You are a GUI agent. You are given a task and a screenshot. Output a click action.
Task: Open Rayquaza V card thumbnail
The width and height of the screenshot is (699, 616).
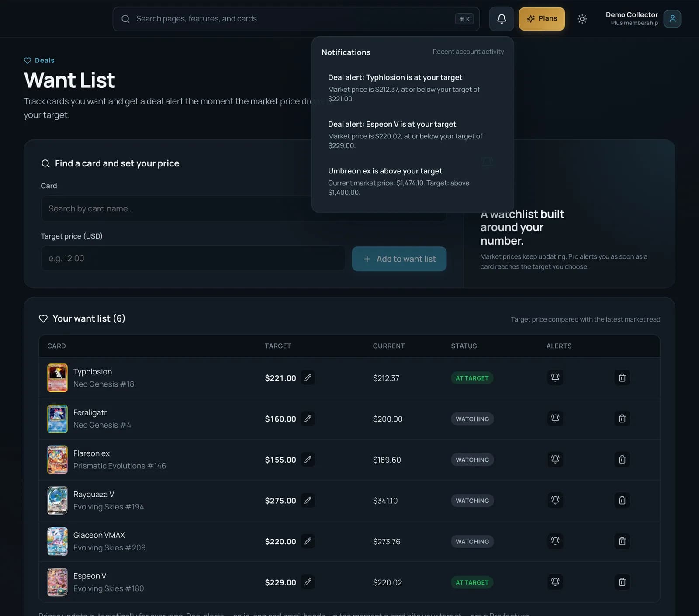click(57, 500)
